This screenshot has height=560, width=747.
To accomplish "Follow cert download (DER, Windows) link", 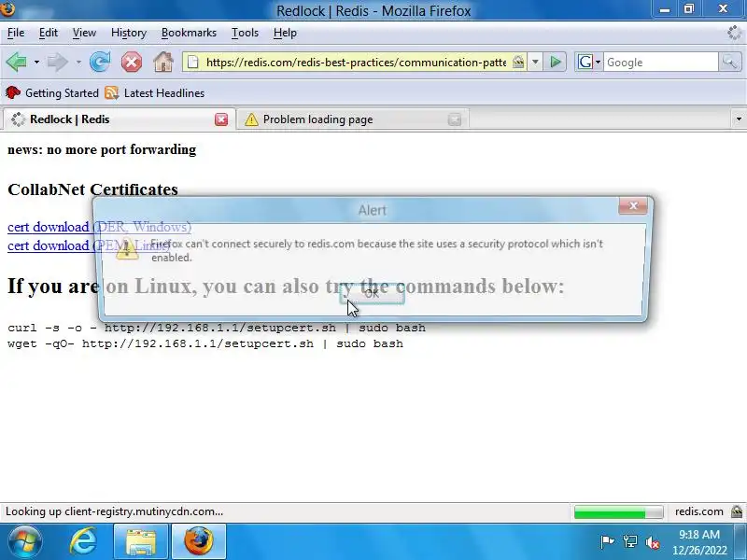I will tap(99, 227).
